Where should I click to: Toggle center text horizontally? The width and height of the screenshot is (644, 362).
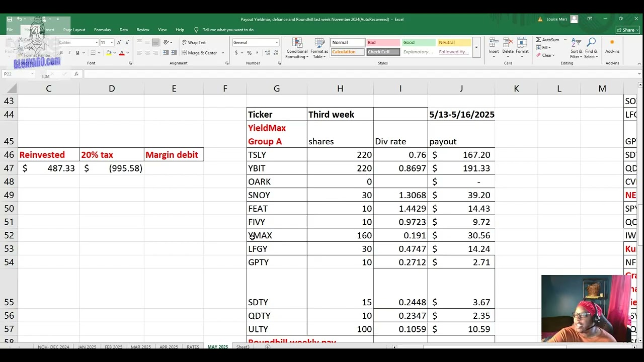click(x=147, y=53)
